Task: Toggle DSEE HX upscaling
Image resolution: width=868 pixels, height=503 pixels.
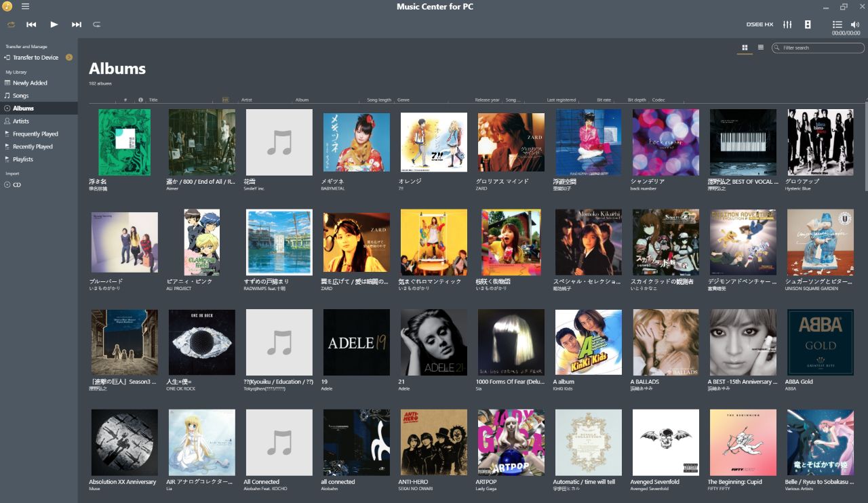Action: click(759, 24)
